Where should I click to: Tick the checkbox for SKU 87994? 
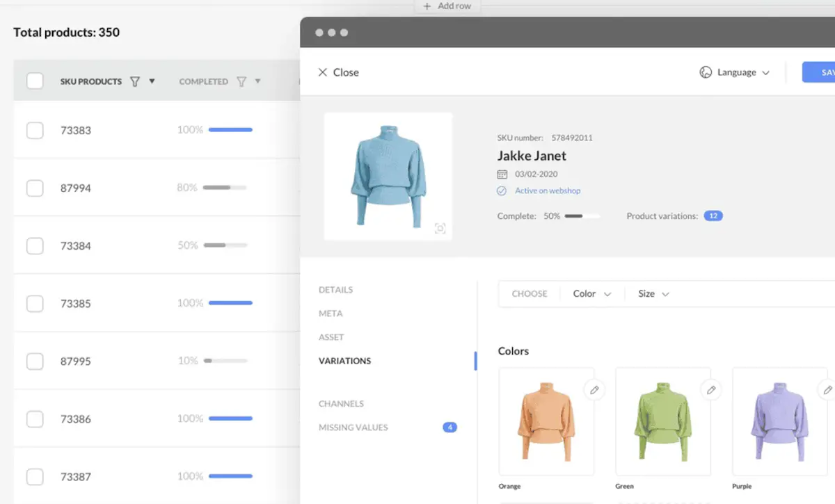point(35,188)
